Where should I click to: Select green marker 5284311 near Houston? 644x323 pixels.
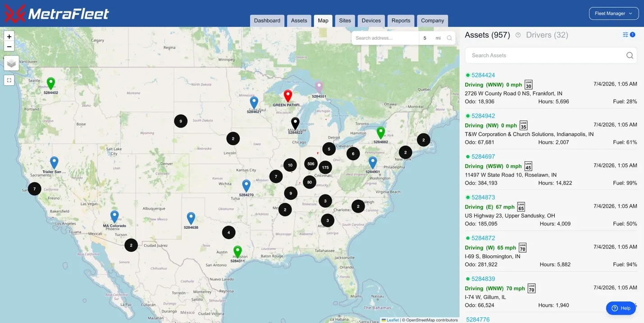238,252
